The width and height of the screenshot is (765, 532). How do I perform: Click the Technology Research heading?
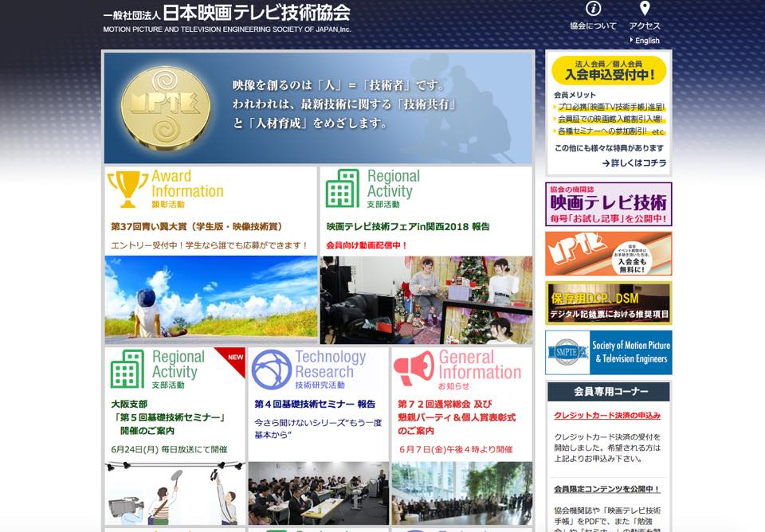coord(330,364)
